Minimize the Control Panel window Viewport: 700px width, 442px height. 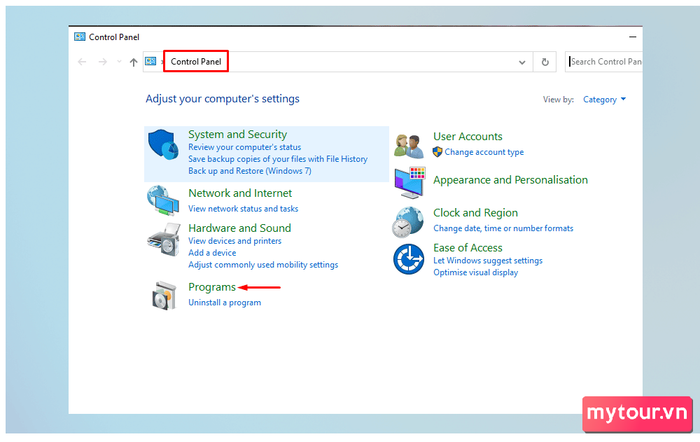point(633,37)
